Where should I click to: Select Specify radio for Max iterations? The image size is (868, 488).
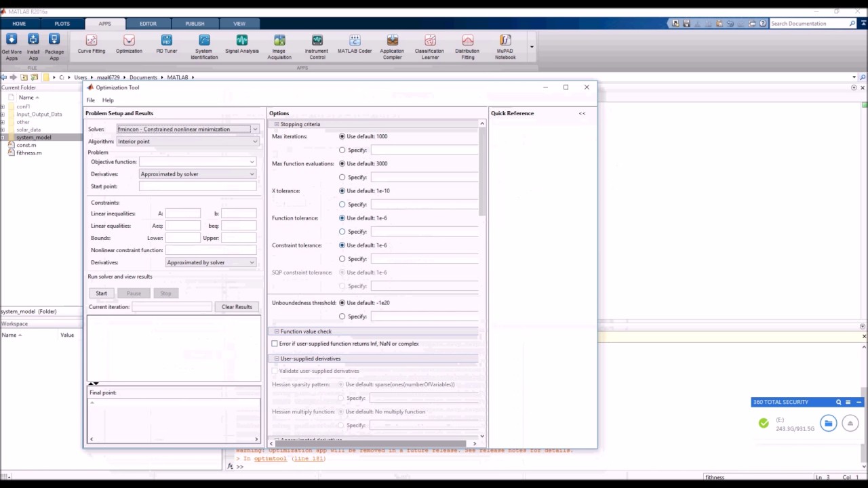342,150
